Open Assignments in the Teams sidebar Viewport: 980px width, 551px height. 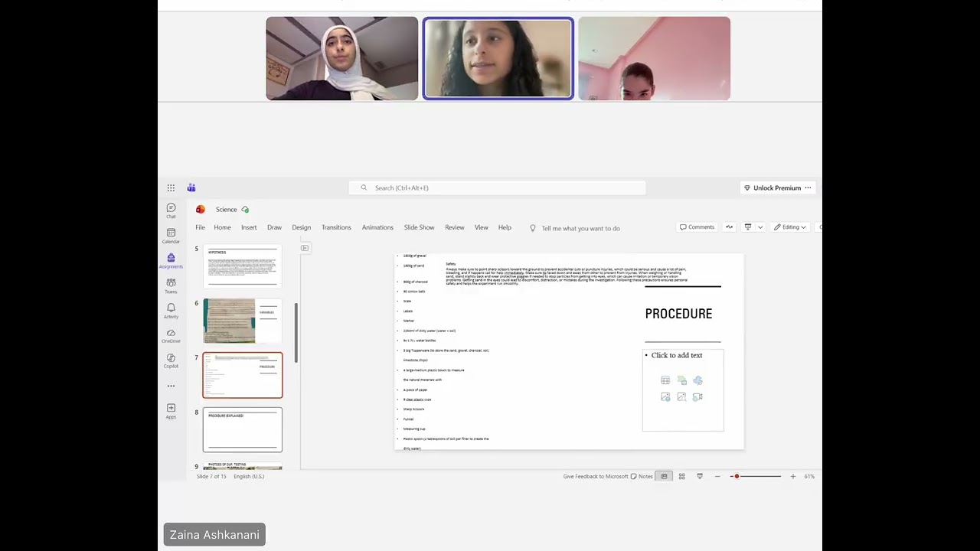[171, 261]
